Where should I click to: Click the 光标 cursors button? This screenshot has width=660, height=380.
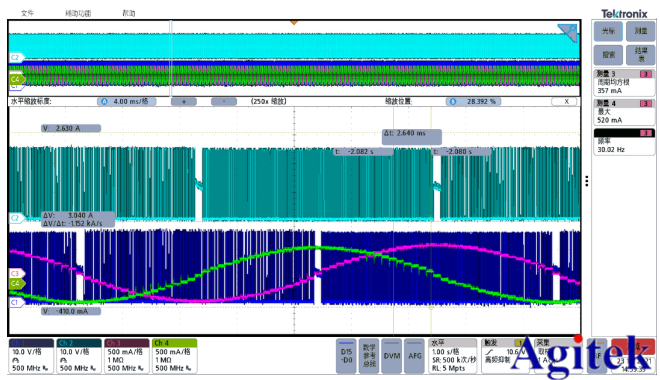tap(608, 31)
